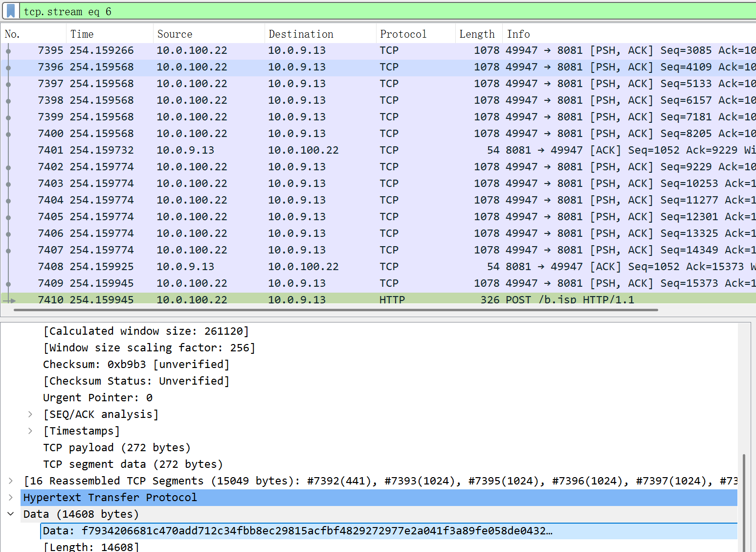
Task: Collapse the Data (14608 bytes) node
Action: 11,514
